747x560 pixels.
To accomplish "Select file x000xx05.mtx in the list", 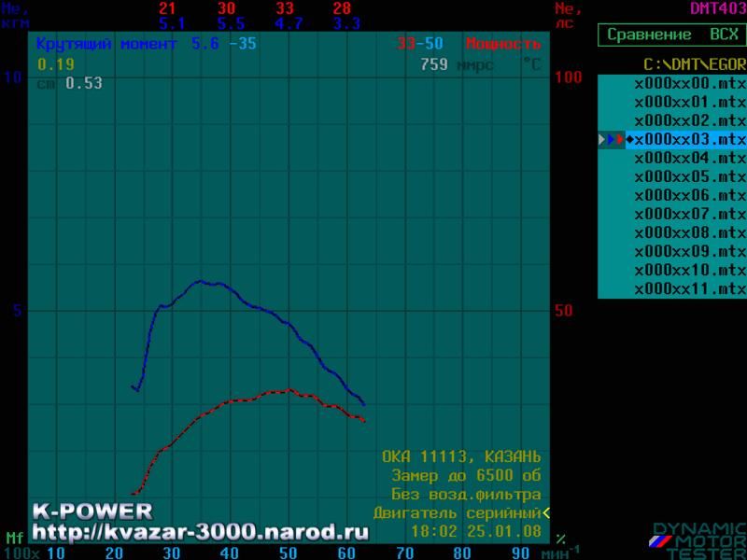I will tap(689, 176).
